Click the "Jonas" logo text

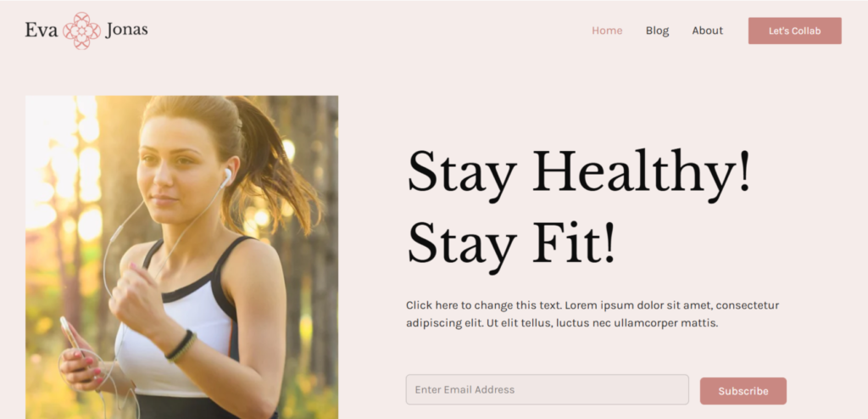pos(126,31)
